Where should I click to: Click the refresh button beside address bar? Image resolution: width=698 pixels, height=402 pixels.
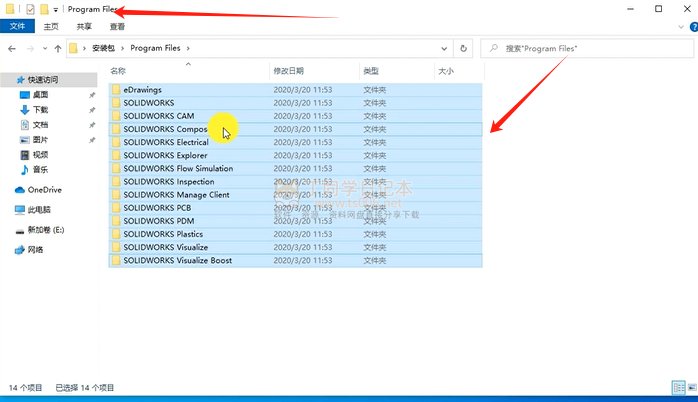click(x=463, y=48)
